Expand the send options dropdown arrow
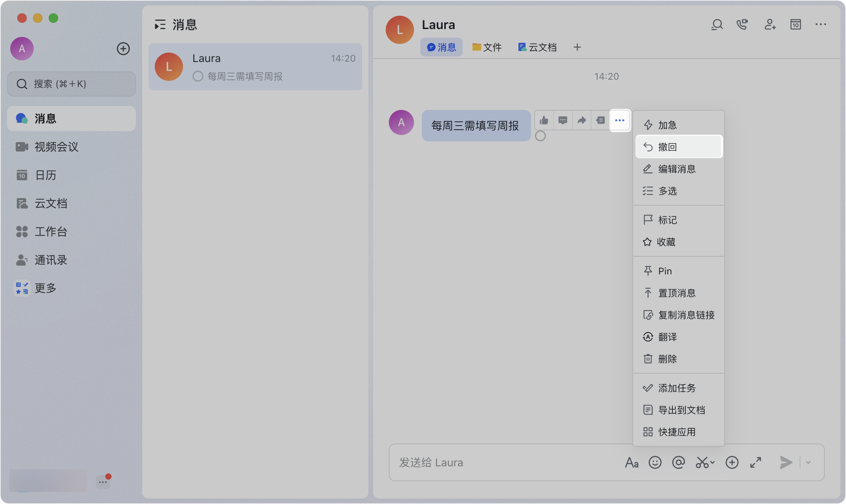 click(x=808, y=462)
